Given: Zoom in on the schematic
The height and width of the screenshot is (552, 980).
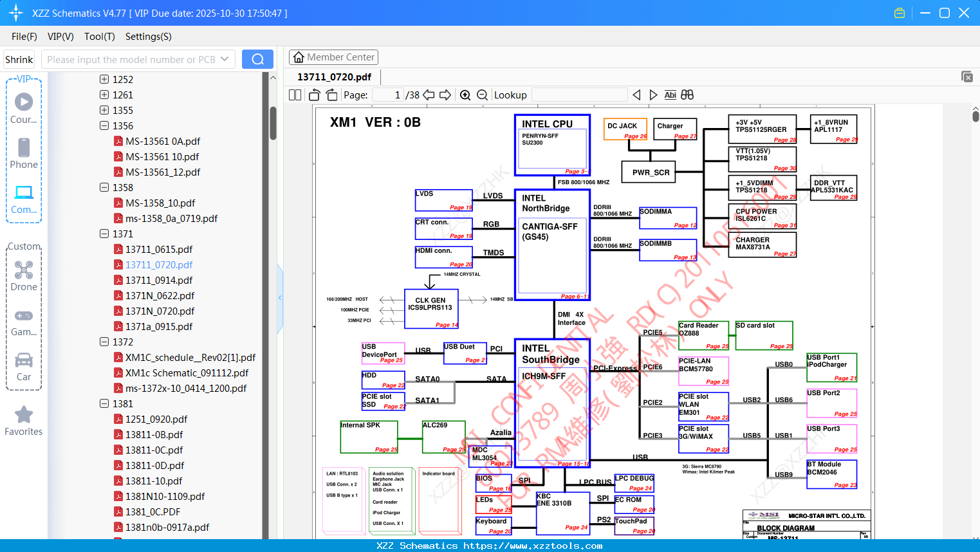Looking at the screenshot, I should pos(465,95).
